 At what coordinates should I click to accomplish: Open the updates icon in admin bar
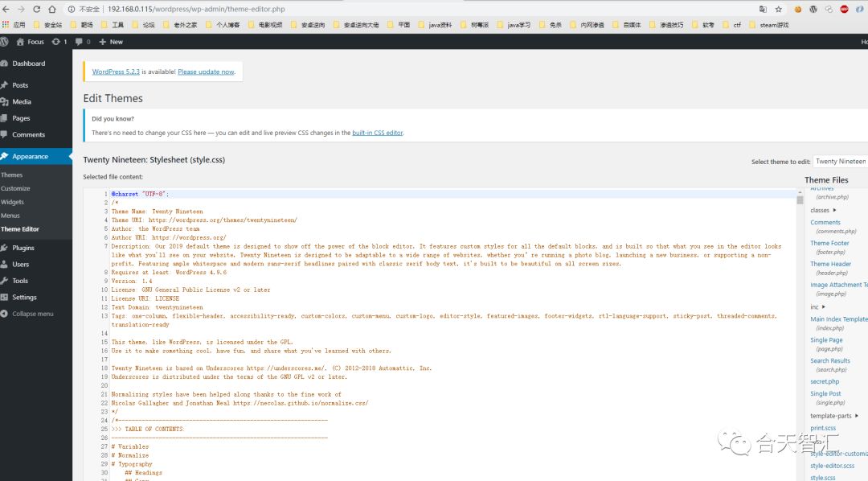(x=59, y=42)
